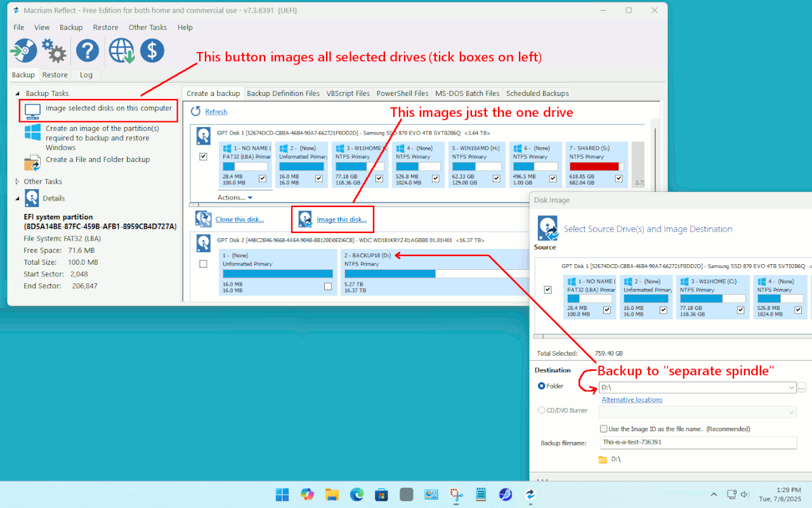Click the Refresh link
Viewport: 812px width, 508px height.
tap(216, 112)
